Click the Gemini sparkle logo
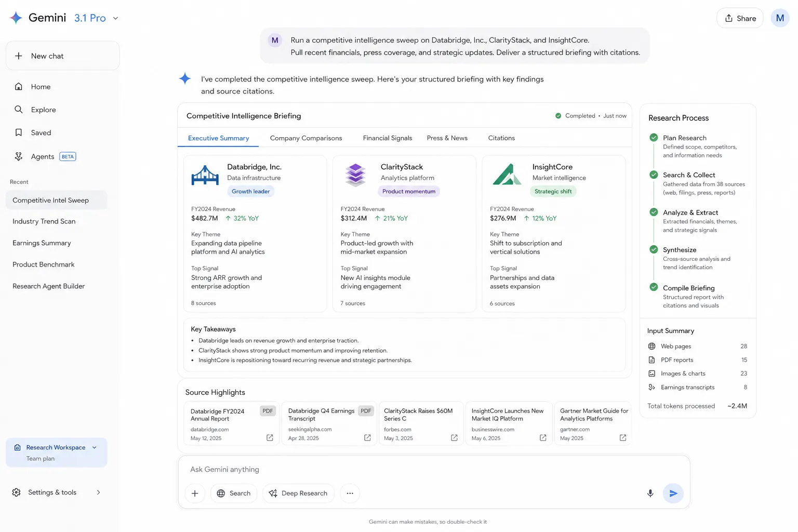The height and width of the screenshot is (532, 798). pyautogui.click(x=16, y=18)
